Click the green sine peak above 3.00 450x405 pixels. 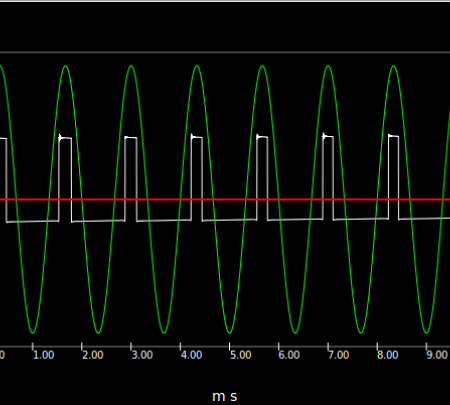click(131, 66)
